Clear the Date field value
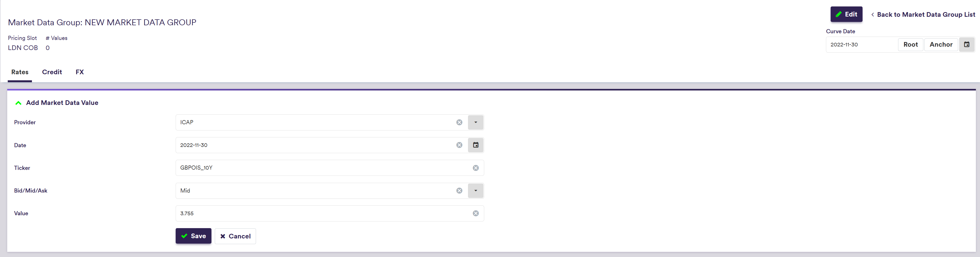This screenshot has height=257, width=980. point(459,145)
